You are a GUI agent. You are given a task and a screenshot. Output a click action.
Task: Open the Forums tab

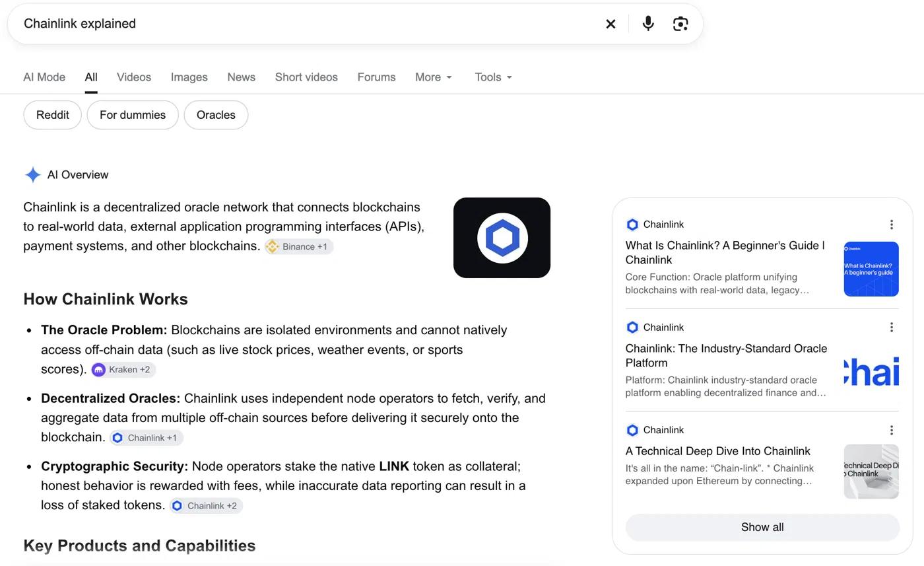click(377, 77)
